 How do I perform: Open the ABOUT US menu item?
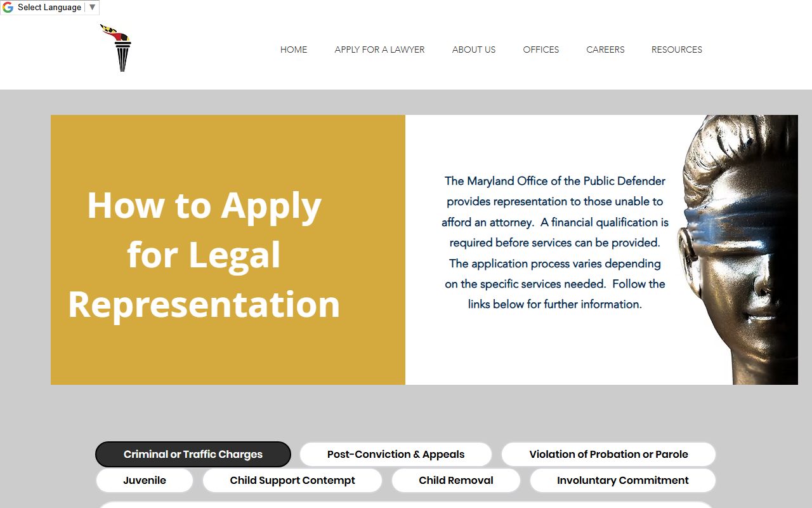[x=474, y=50]
